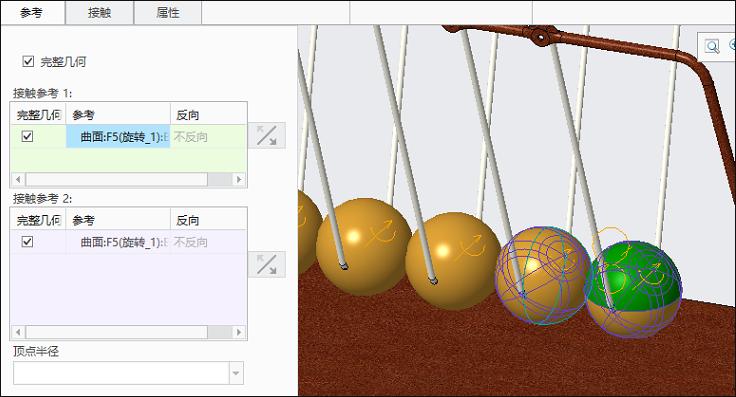This screenshot has width=736, height=397.
Task: Click flip direction icon for contact reference 1
Action: (x=267, y=136)
